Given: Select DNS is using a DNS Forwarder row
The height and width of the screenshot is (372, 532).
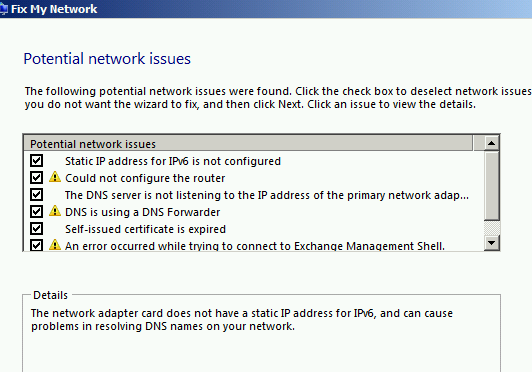Looking at the screenshot, I should [142, 212].
